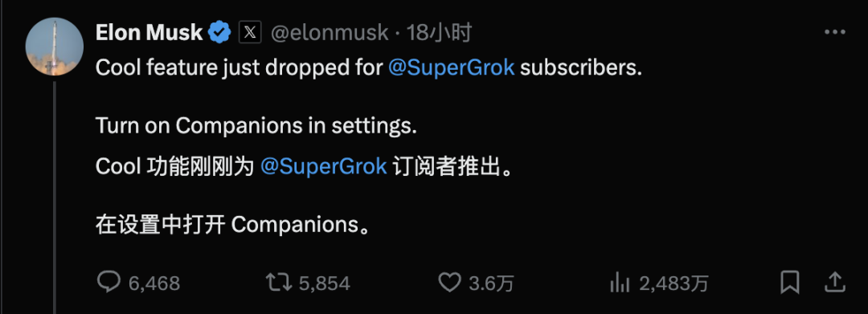Screen dimensions: 868x314
Task: Click the "Turn on Companions in settings" text
Action: pos(256,126)
